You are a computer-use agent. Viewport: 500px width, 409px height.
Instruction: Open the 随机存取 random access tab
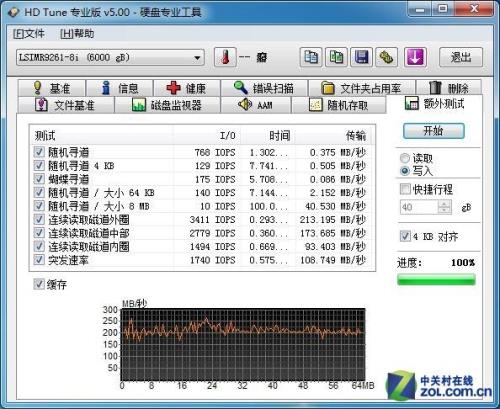(339, 105)
